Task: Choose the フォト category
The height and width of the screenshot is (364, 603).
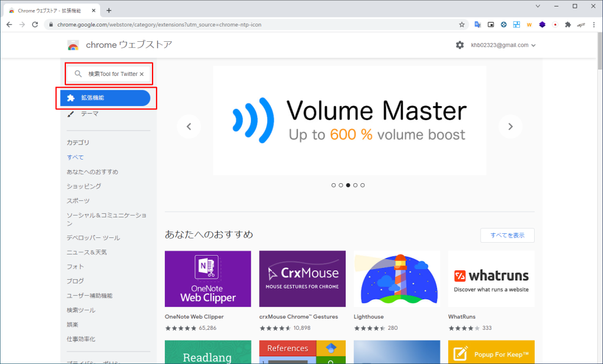Action: (75, 267)
